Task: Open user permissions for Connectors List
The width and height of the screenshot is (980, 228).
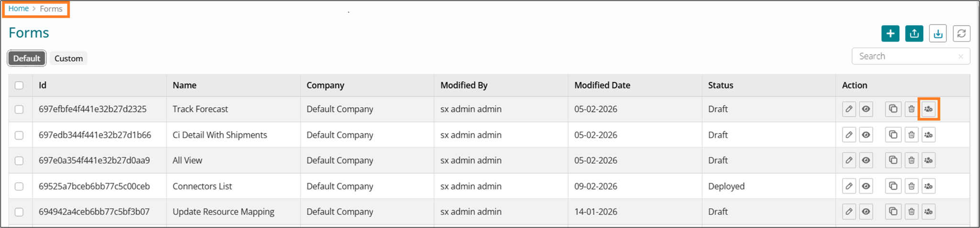Action: (928, 186)
